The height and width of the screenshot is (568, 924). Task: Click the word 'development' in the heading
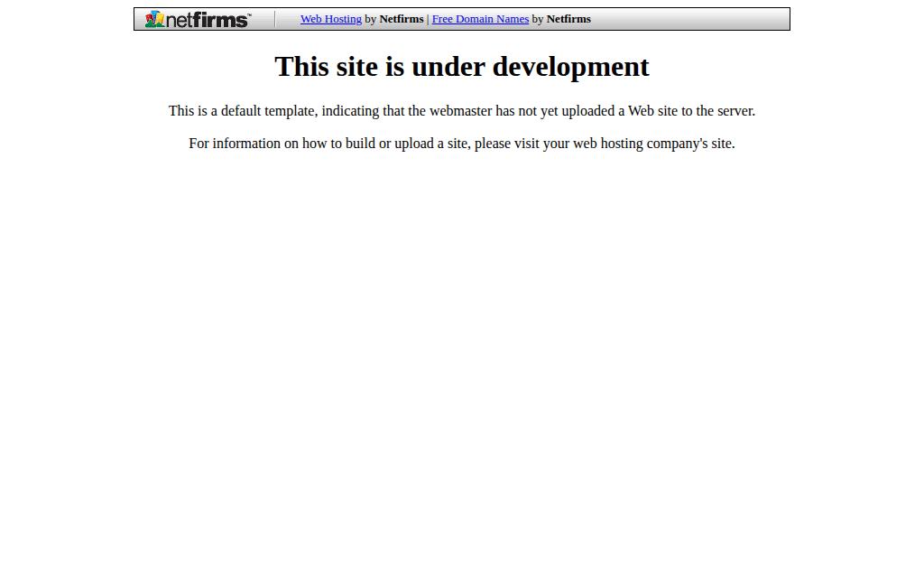pos(571,66)
